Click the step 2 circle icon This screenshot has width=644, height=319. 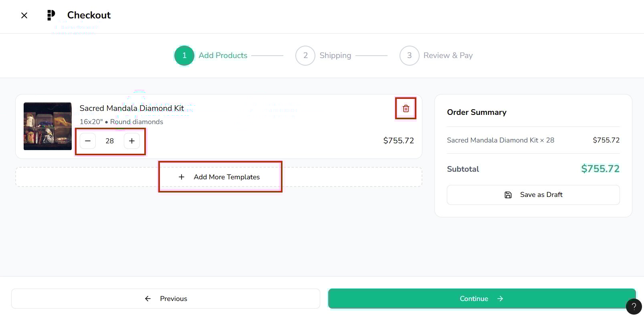point(305,56)
